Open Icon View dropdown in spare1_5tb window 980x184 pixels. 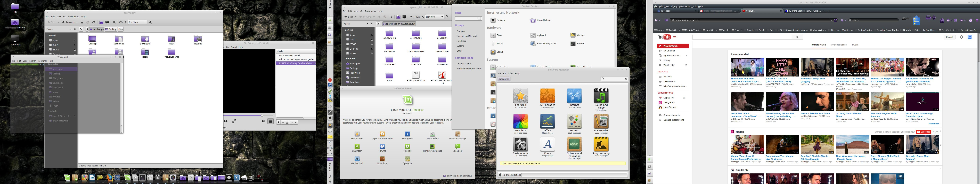tap(435, 17)
